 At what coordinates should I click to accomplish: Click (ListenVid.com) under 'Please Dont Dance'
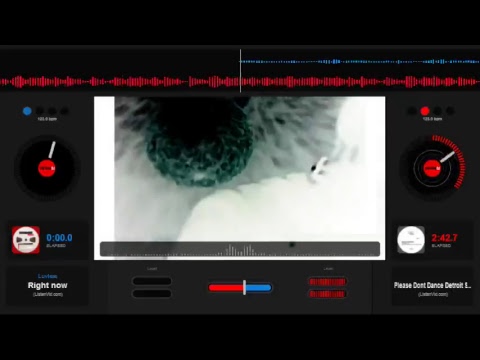(433, 294)
